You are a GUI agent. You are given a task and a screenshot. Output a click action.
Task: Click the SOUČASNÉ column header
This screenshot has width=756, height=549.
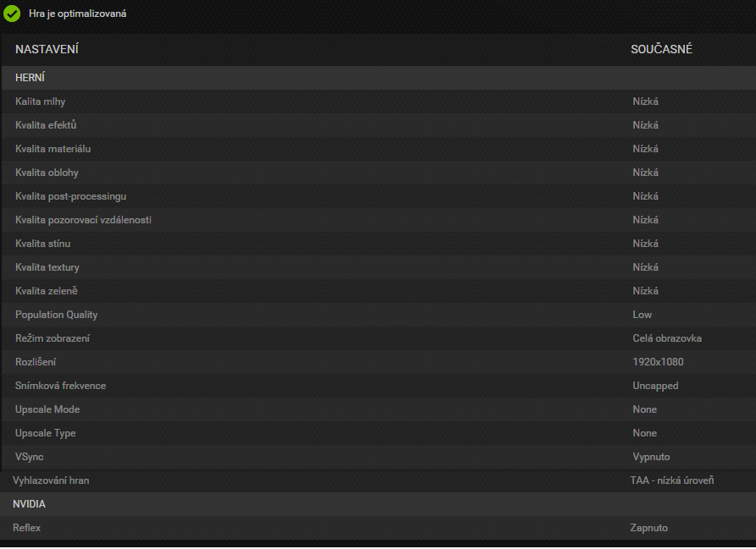click(661, 50)
